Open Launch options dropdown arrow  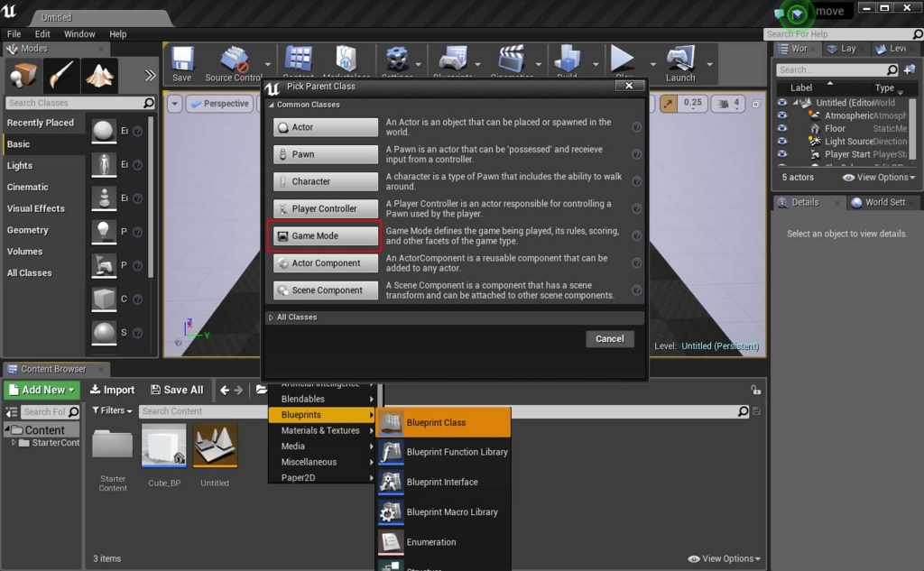(x=709, y=64)
